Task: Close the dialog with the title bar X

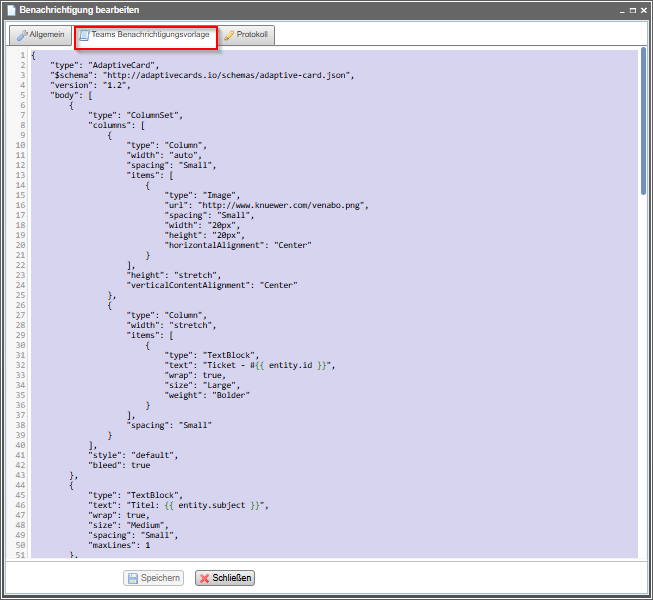Action: 642,9
